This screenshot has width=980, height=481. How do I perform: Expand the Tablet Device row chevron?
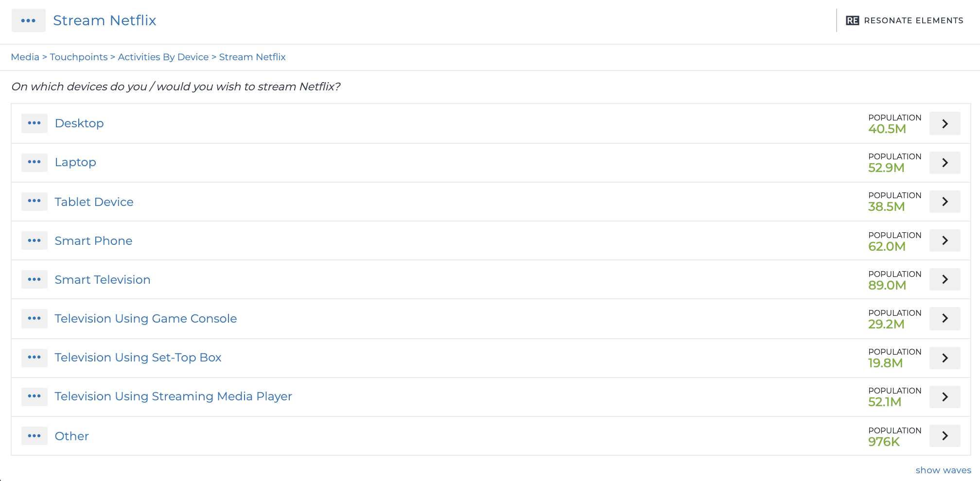(945, 202)
